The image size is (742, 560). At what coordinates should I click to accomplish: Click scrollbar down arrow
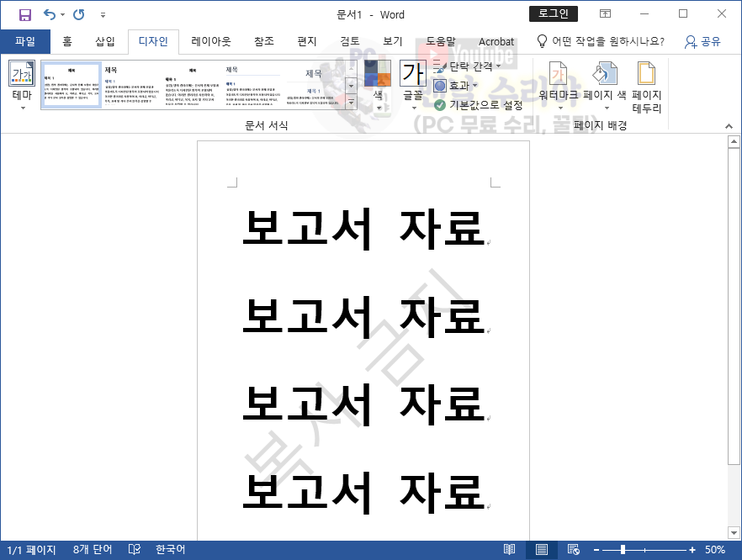coord(734,532)
